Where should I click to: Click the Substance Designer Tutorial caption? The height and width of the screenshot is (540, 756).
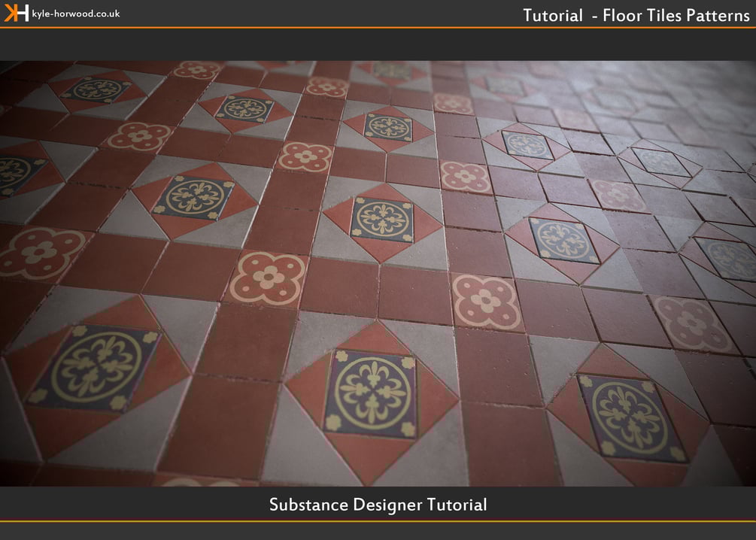[x=378, y=505]
